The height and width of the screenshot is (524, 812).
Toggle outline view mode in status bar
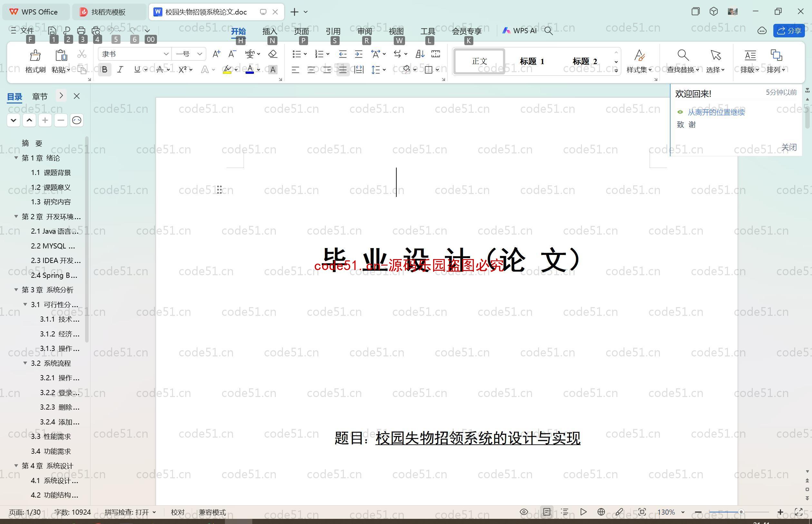pos(565,512)
